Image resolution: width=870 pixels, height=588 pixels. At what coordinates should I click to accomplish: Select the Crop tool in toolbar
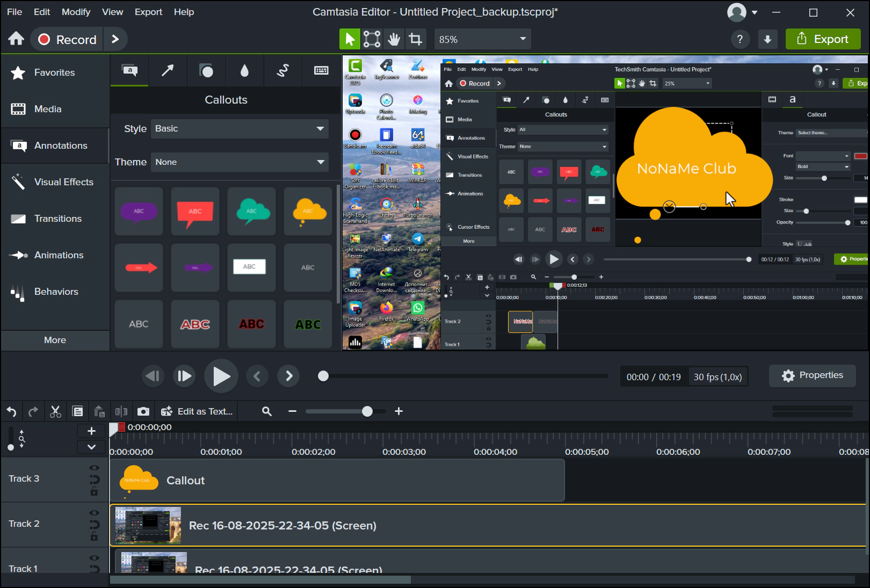(415, 39)
